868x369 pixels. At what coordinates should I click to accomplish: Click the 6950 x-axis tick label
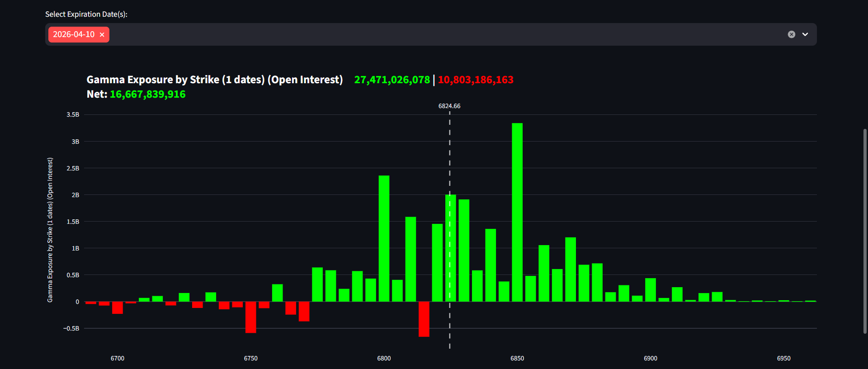tap(783, 358)
